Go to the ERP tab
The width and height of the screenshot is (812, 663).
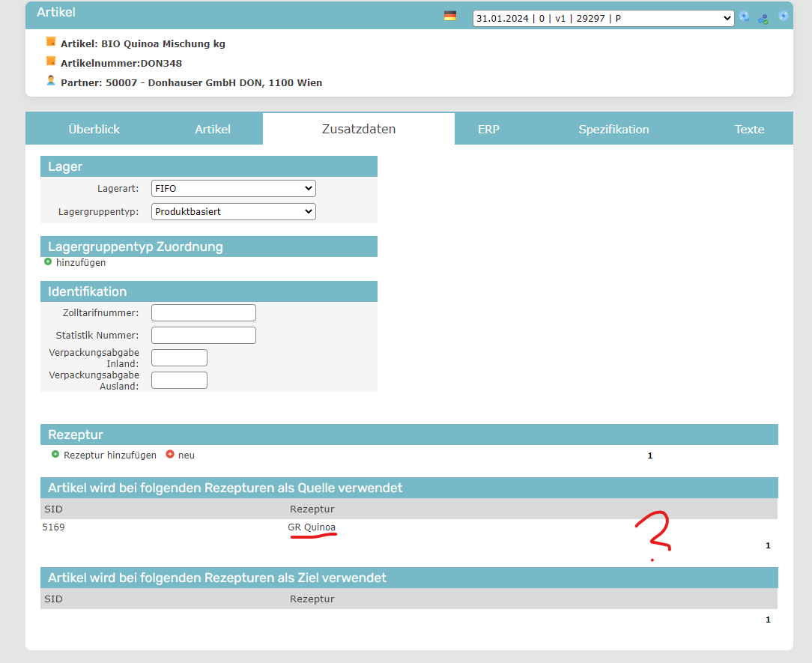pos(488,129)
